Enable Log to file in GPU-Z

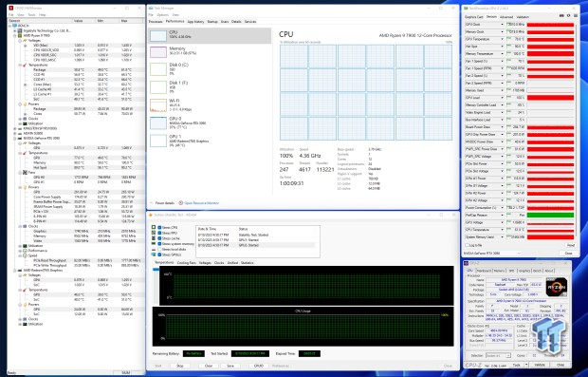pos(467,245)
